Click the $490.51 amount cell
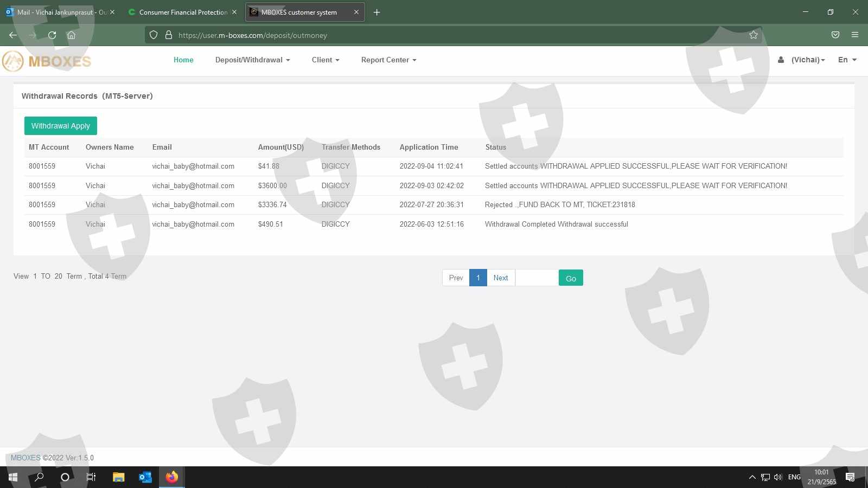Viewport: 868px width, 488px height. [271, 224]
